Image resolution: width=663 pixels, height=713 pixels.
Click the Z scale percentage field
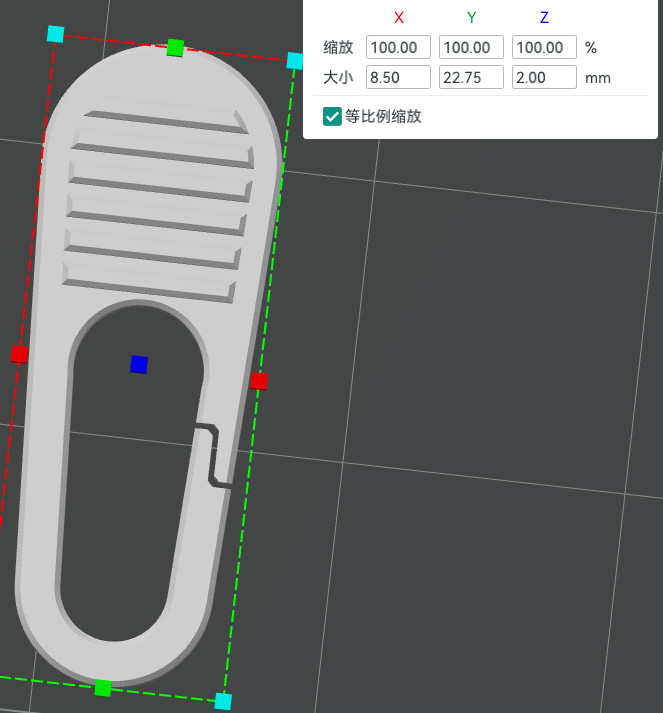pyautogui.click(x=544, y=47)
